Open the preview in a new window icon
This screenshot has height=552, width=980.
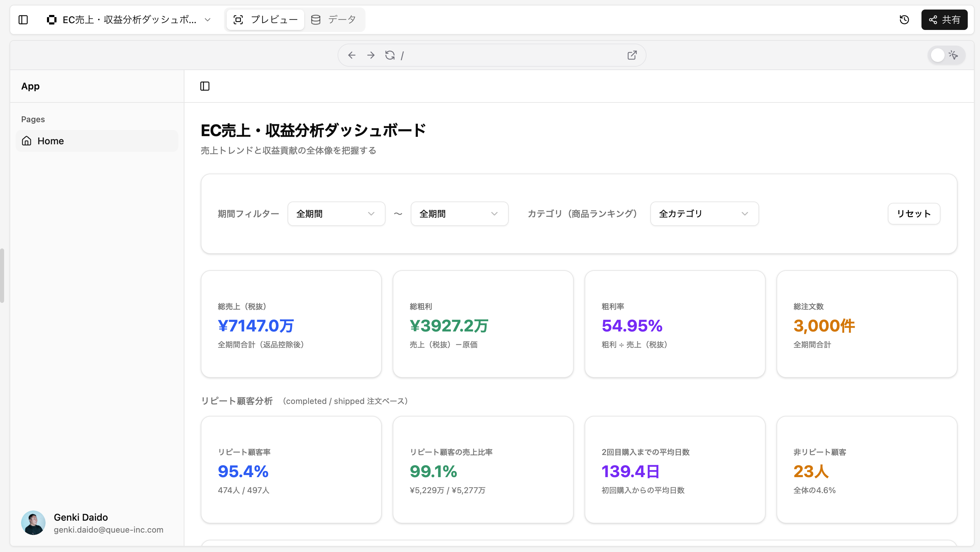(632, 55)
